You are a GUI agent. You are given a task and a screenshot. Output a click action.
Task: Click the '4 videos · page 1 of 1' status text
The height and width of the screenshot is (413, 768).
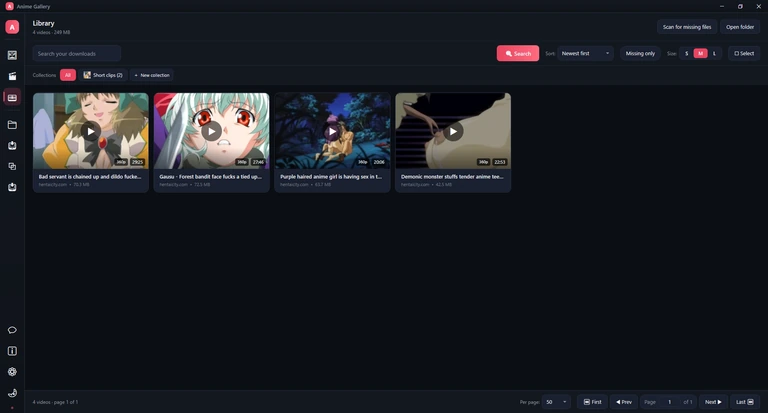point(55,402)
